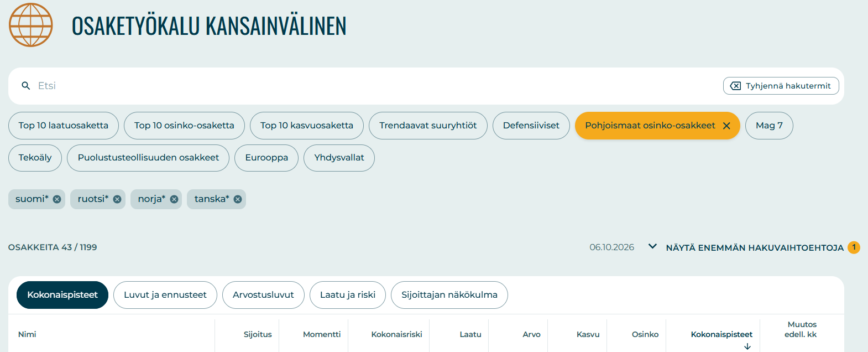Toggle Eurooppa filter chip
The height and width of the screenshot is (352, 868).
click(x=266, y=158)
